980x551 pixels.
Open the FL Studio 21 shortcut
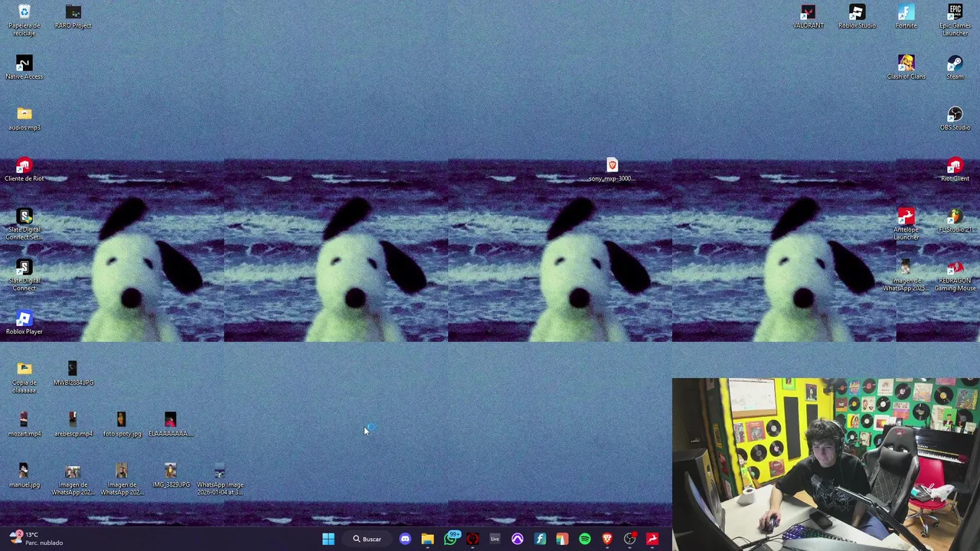point(955,221)
